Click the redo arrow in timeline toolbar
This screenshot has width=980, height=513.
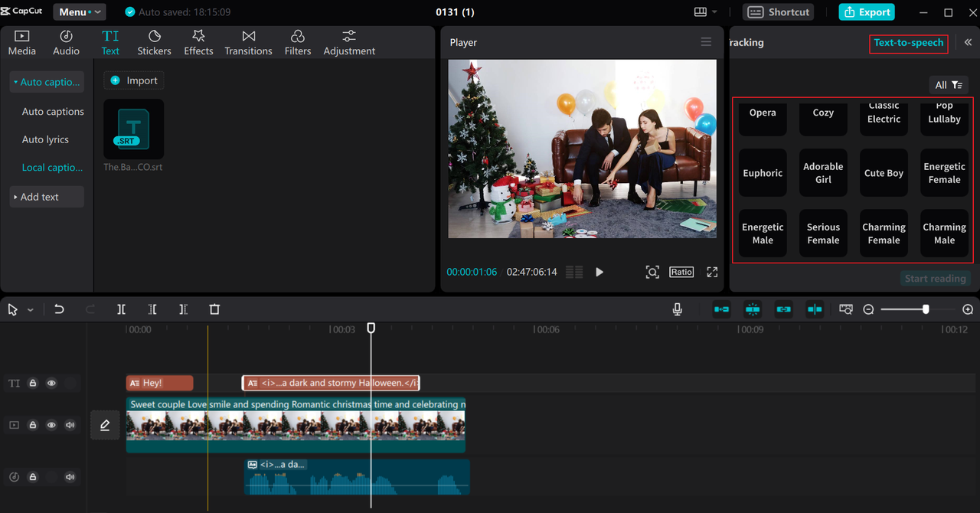(x=90, y=309)
